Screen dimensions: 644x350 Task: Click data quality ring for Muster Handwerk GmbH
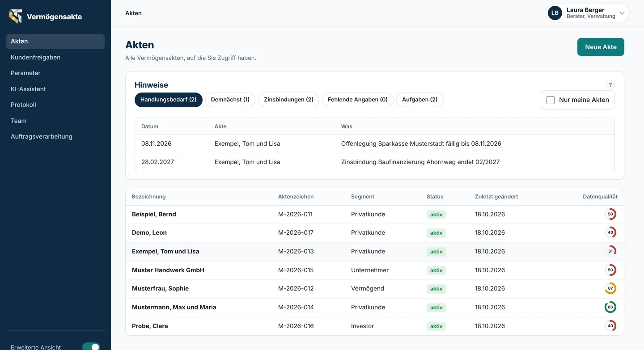point(610,270)
